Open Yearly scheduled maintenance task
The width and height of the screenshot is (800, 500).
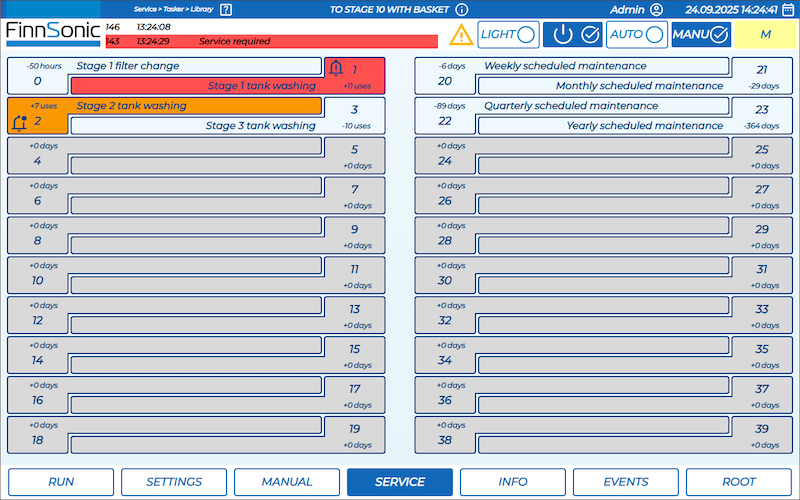click(x=600, y=126)
